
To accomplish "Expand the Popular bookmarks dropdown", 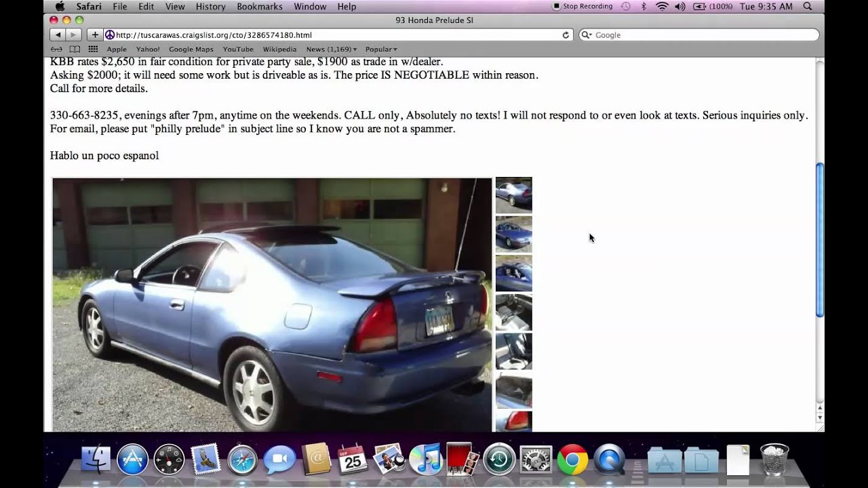I will (381, 49).
